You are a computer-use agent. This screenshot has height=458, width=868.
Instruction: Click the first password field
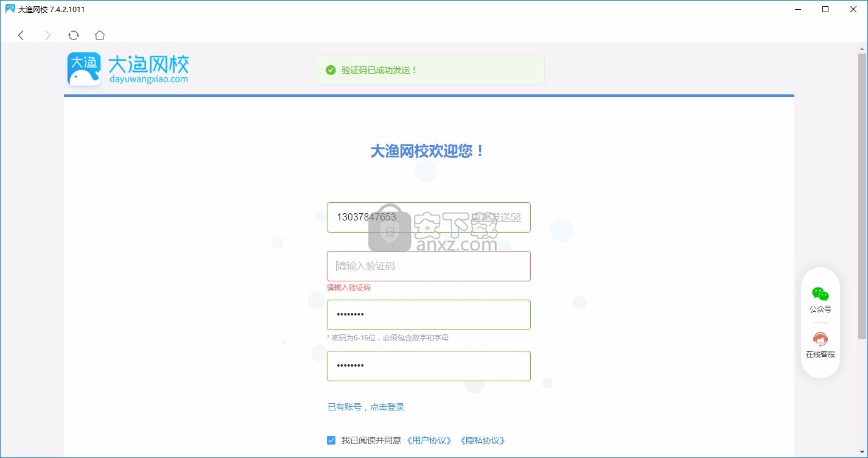(429, 315)
